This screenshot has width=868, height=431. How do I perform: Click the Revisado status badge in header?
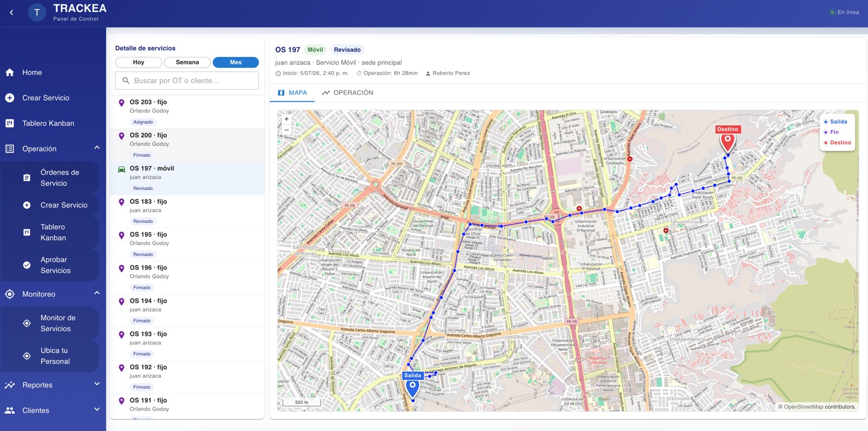pyautogui.click(x=347, y=50)
